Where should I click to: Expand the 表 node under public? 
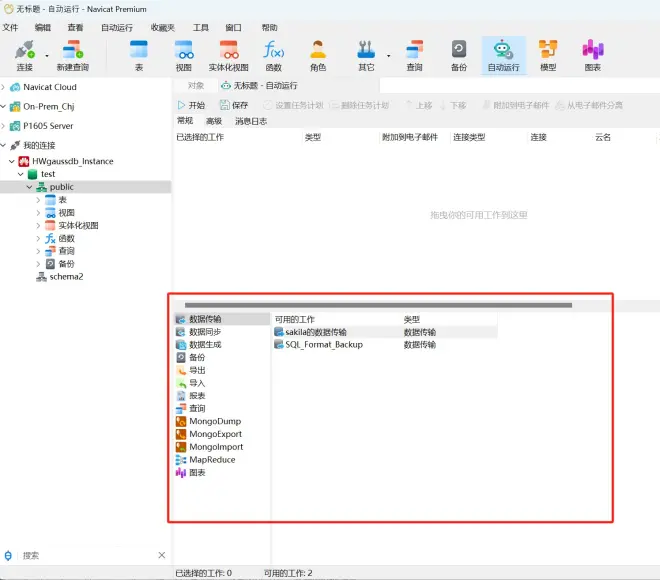(x=38, y=200)
